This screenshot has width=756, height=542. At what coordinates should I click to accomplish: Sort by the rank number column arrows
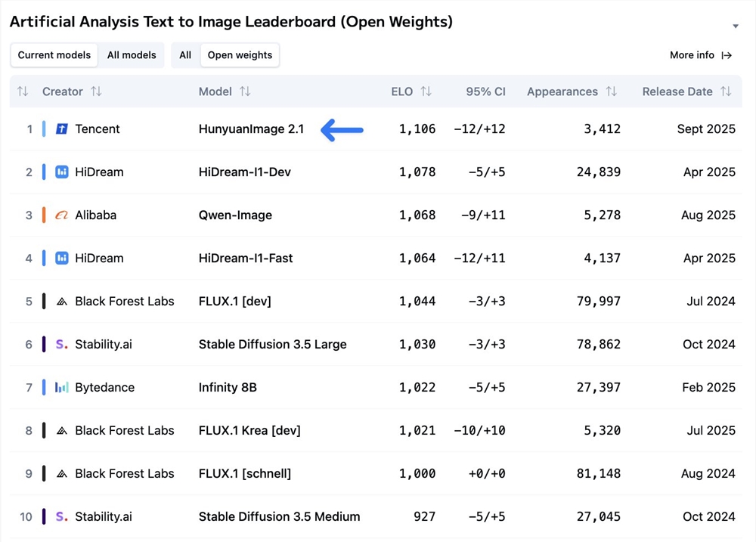pos(23,91)
